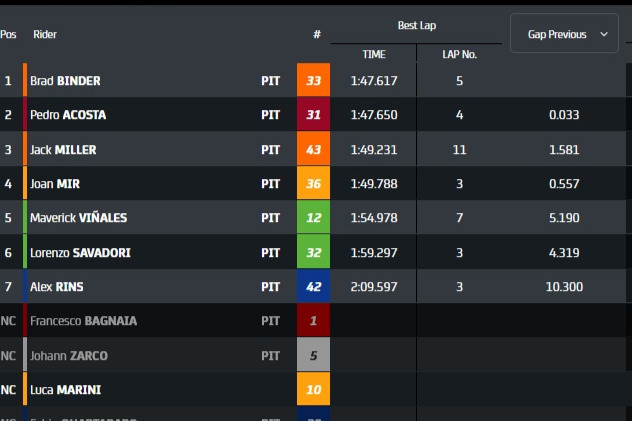Select Joan Mir's number 36 badge
The height and width of the screenshot is (421, 632).
tap(313, 183)
